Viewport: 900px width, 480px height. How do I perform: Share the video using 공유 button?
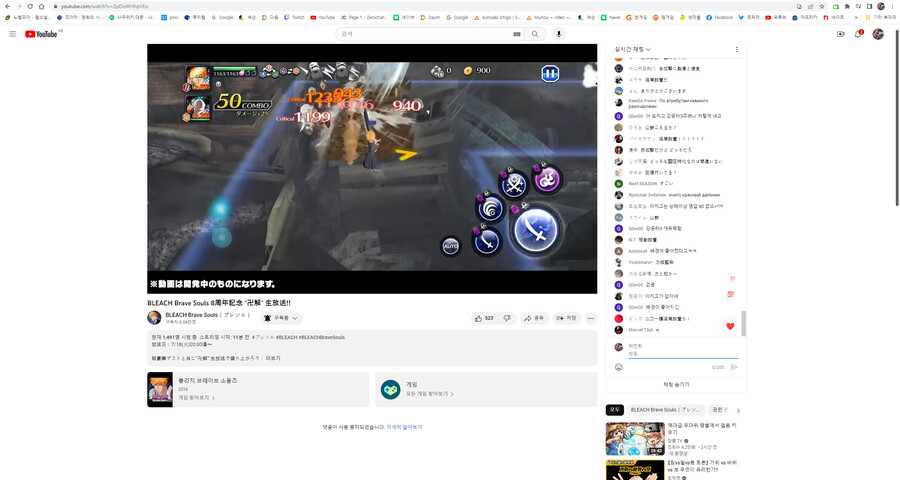(534, 318)
